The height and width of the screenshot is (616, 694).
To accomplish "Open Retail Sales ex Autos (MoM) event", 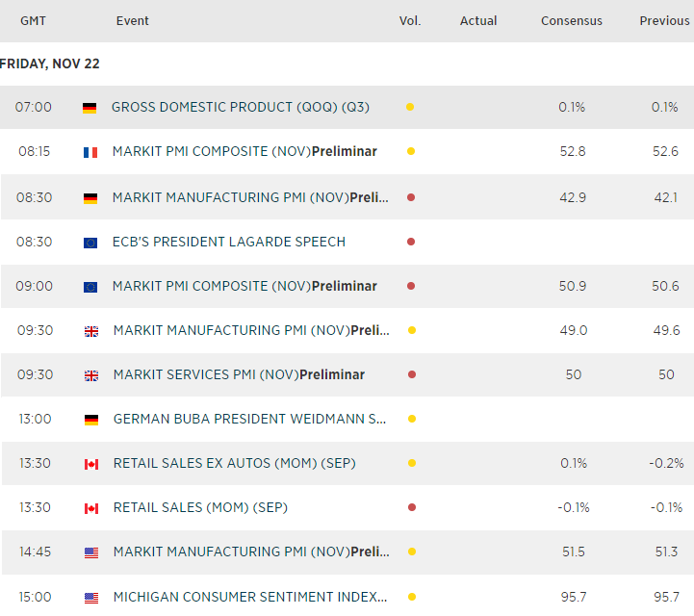I will [234, 463].
